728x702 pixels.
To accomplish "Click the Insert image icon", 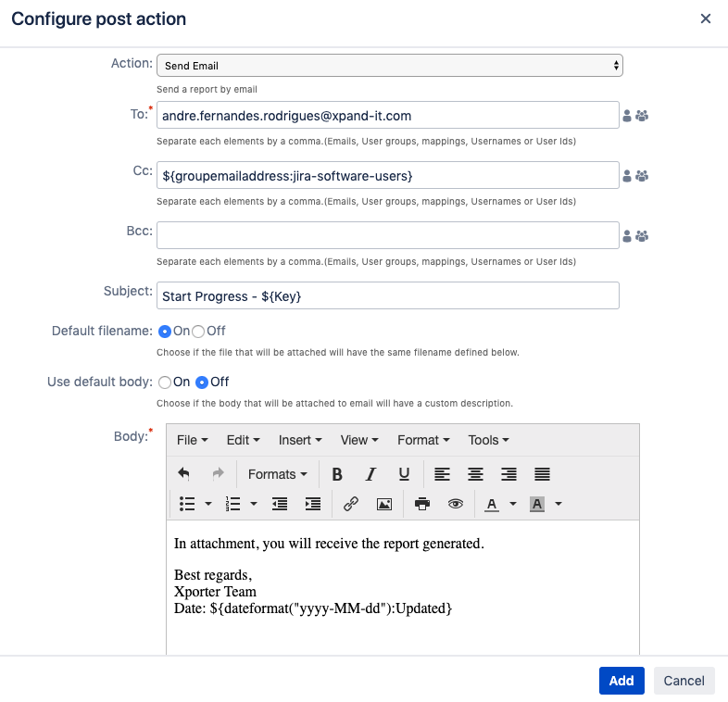I will pos(383,504).
